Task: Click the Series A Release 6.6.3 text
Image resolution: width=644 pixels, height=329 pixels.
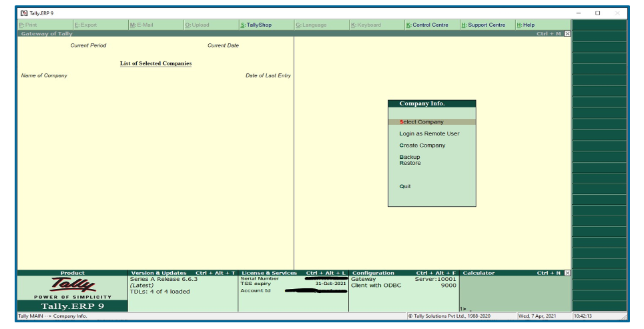Action: [164, 280]
